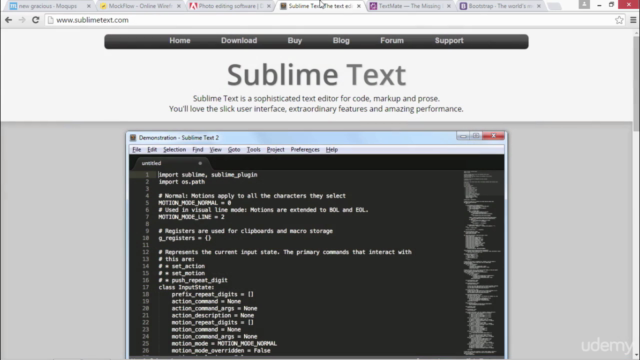Open the Tools menu in demo window
The width and height of the screenshot is (640, 360).
coord(253,150)
